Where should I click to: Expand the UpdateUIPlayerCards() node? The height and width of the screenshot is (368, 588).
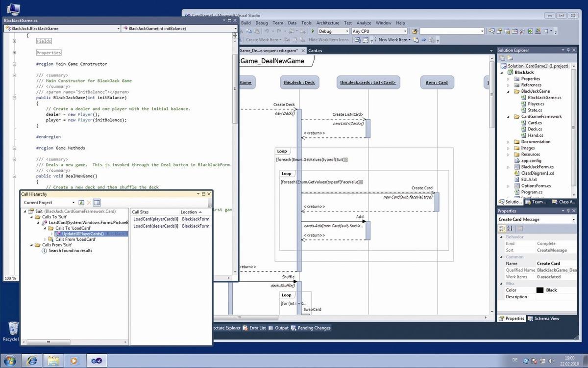tap(51, 234)
